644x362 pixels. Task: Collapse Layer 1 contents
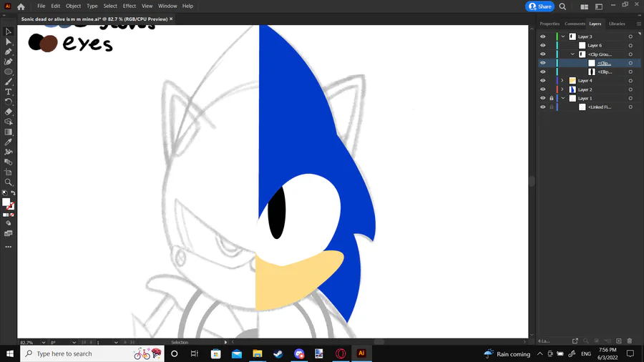(563, 98)
